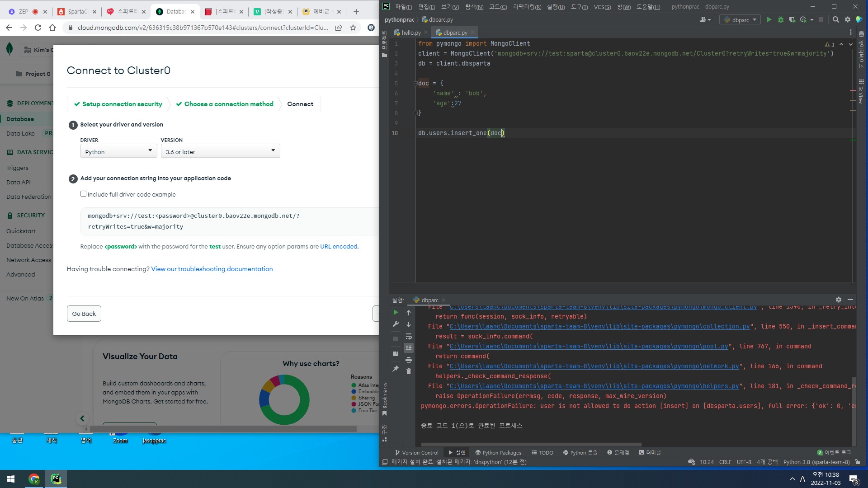Screen dimensions: 868x488
Task: Click the Go Back button in the Atlas dialog
Action: 84,314
